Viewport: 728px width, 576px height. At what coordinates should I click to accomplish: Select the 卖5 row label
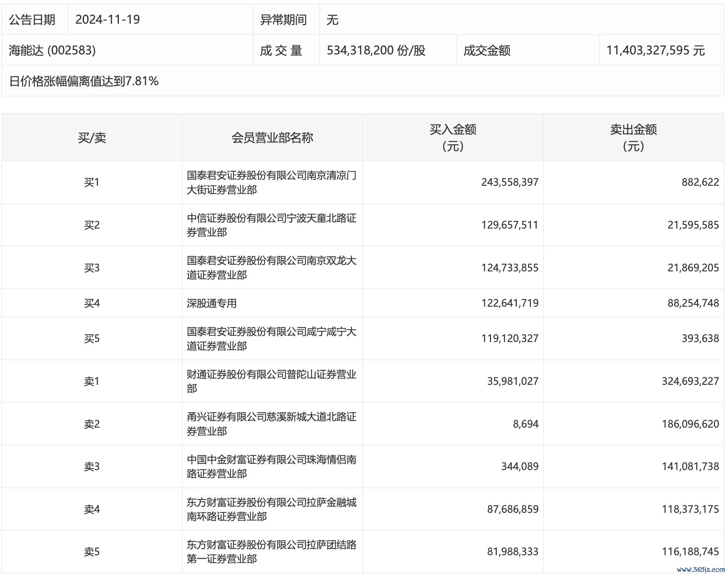click(x=92, y=552)
